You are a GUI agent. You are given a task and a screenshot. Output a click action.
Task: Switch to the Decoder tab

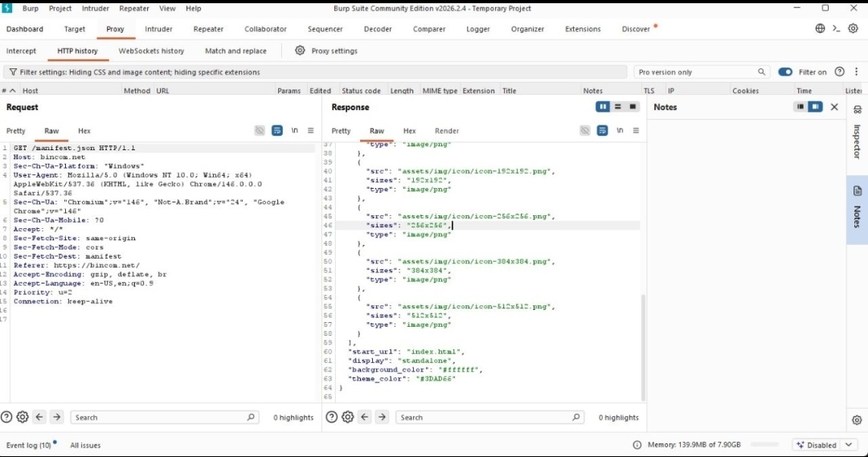click(378, 29)
